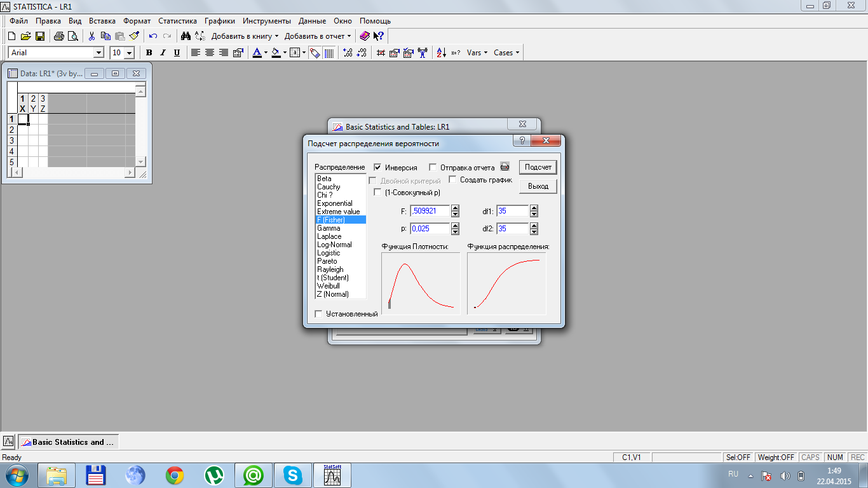This screenshot has width=868, height=488.
Task: Click the p value input field
Action: pyautogui.click(x=430, y=228)
